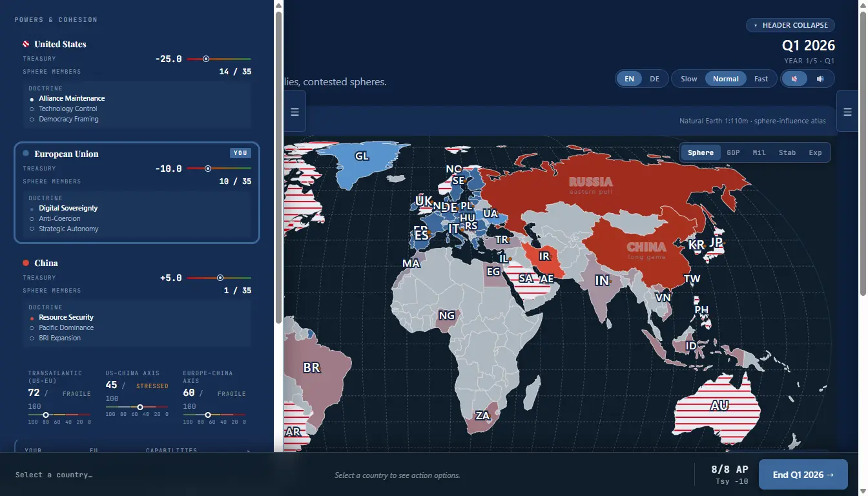Select the Anti-Coercion doctrine option
The height and width of the screenshot is (496, 868).
tap(59, 218)
